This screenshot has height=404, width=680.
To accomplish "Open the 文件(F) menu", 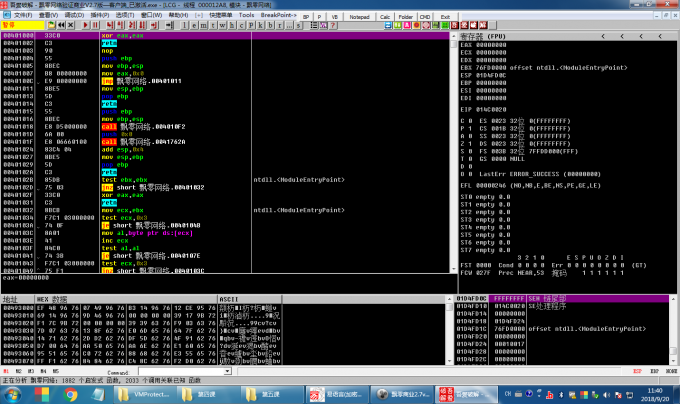I will point(23,15).
